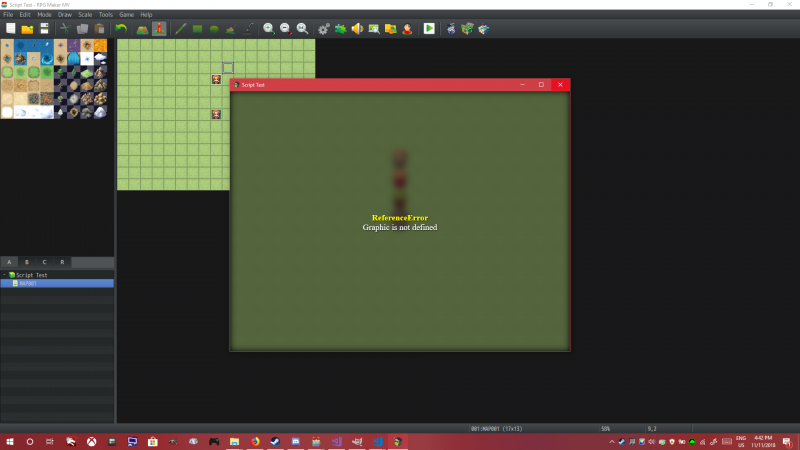Switch to tileset tab C
The height and width of the screenshot is (450, 800).
44,262
